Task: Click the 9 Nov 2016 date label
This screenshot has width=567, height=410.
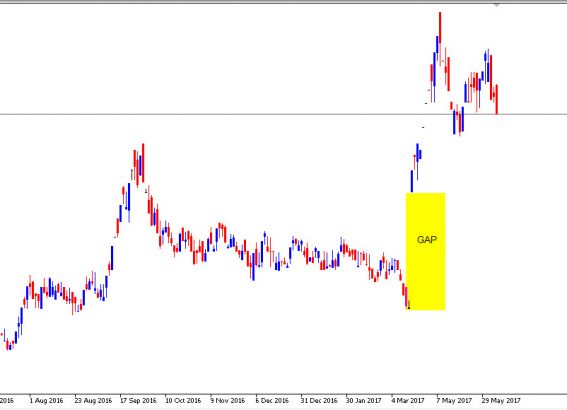Action: tap(228, 401)
